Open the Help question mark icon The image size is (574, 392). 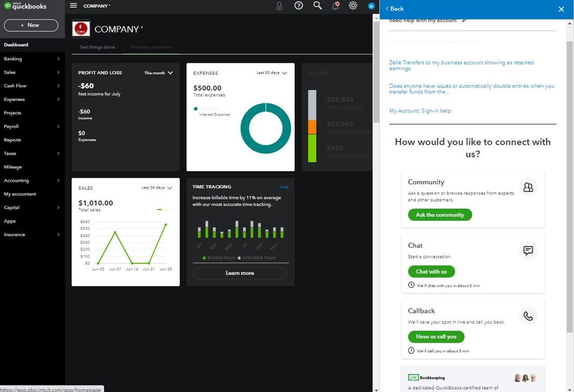click(x=299, y=6)
